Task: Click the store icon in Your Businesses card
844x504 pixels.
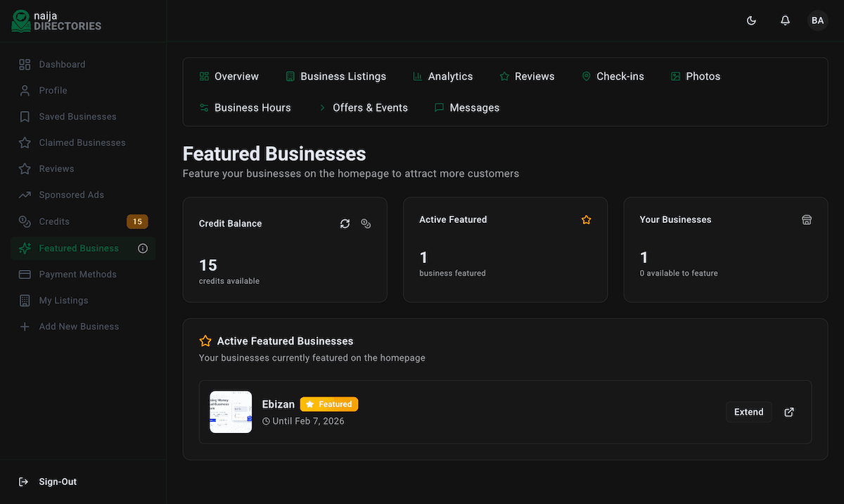Action: click(807, 220)
